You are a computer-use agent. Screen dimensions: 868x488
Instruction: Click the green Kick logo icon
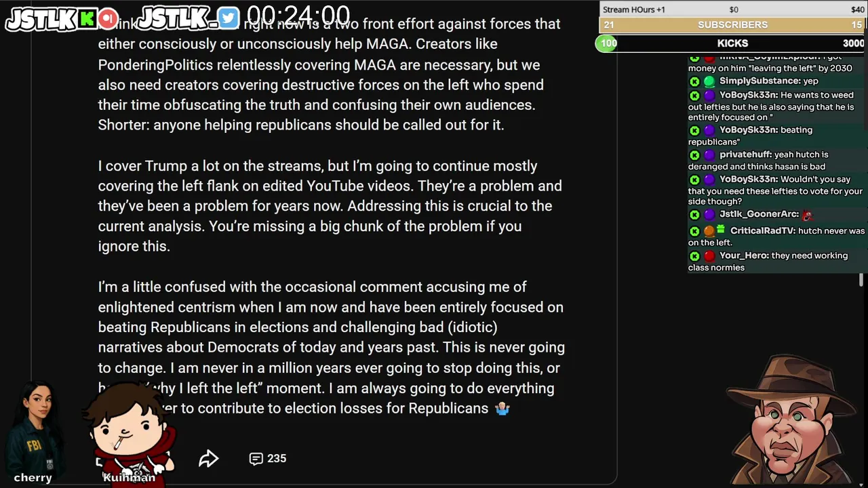click(x=87, y=18)
